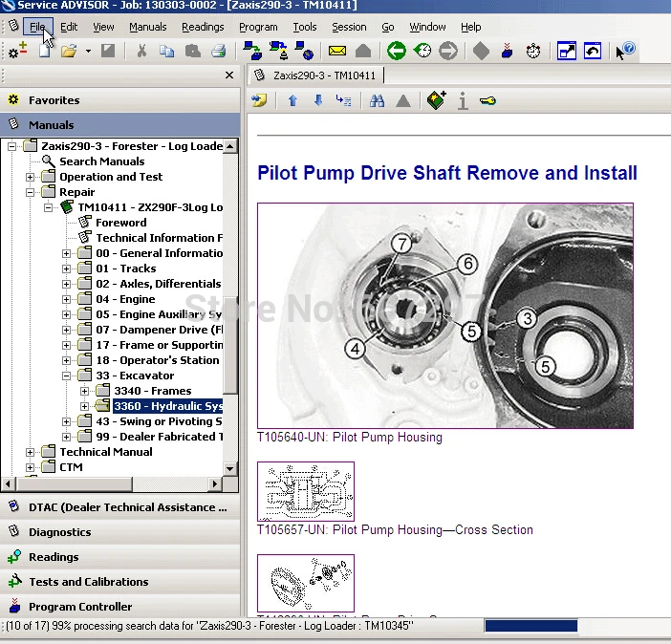Click the green back arrow icon
The height and width of the screenshot is (644, 671).
click(397, 51)
